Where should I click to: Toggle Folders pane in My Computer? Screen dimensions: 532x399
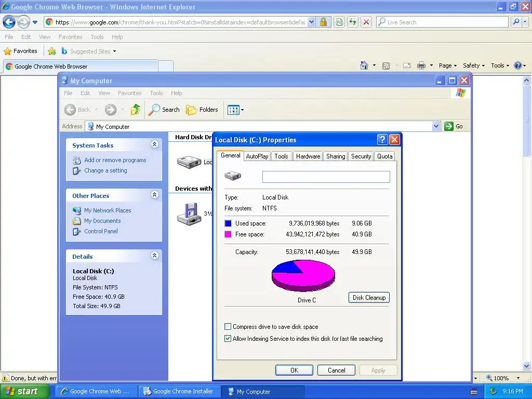tap(202, 110)
